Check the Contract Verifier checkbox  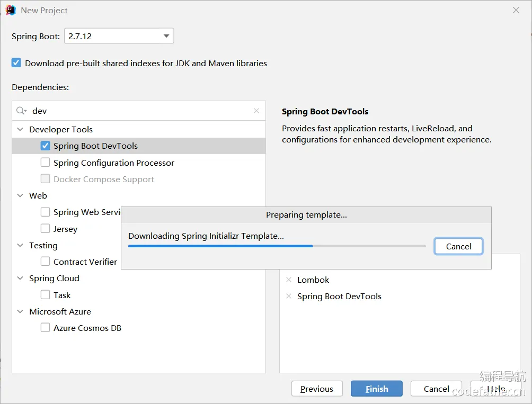point(45,262)
